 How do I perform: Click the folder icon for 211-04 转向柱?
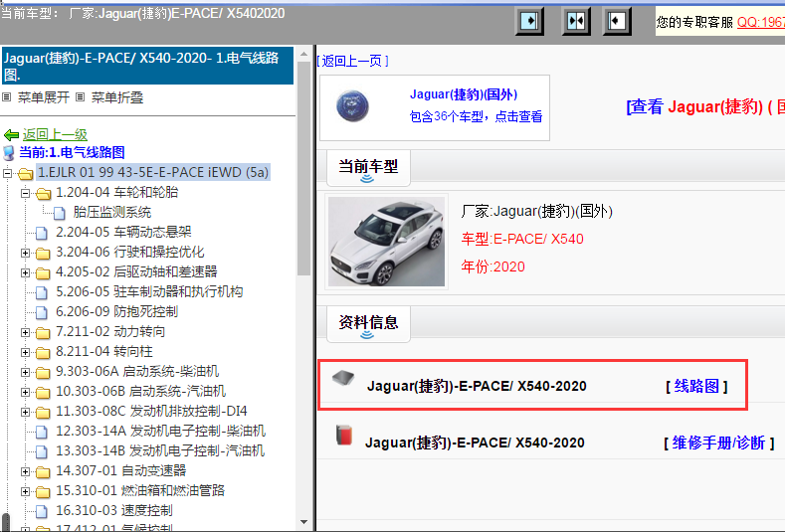[x=43, y=352]
